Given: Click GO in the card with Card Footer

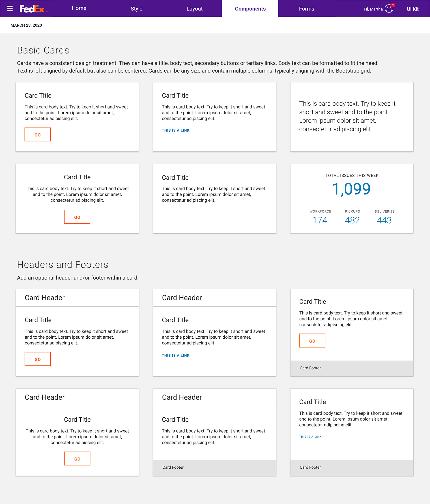Looking at the screenshot, I should [312, 341].
